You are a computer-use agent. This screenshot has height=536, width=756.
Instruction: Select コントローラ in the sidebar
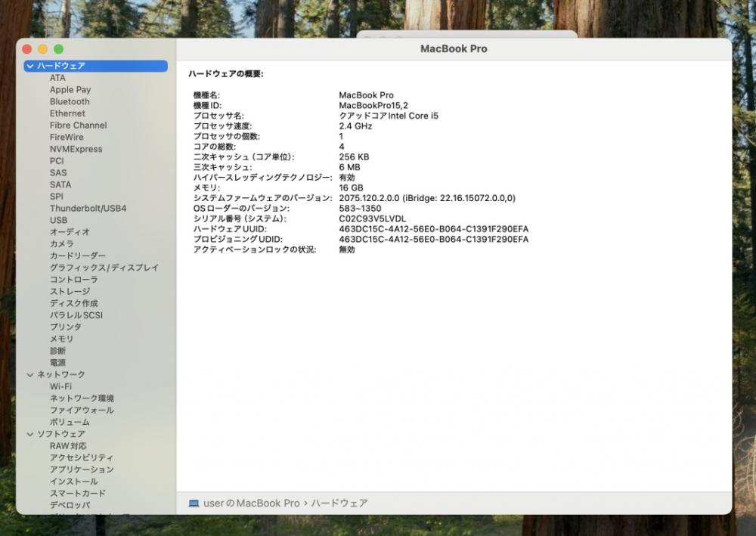[x=73, y=280]
